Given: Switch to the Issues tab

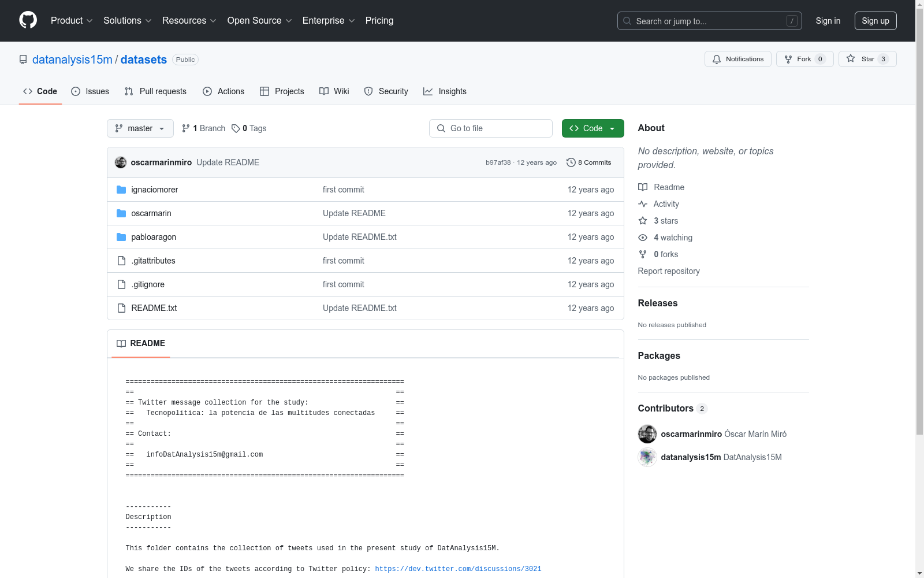Looking at the screenshot, I should [90, 91].
